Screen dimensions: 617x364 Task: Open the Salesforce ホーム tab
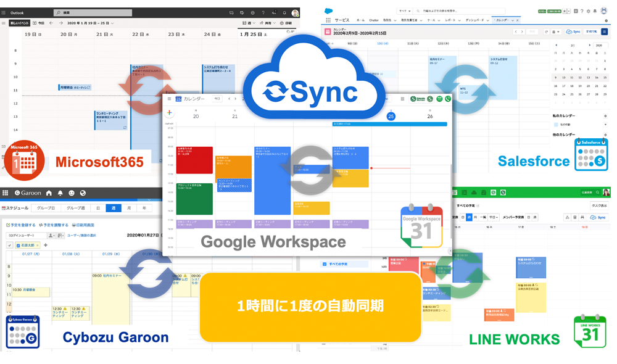coord(360,20)
